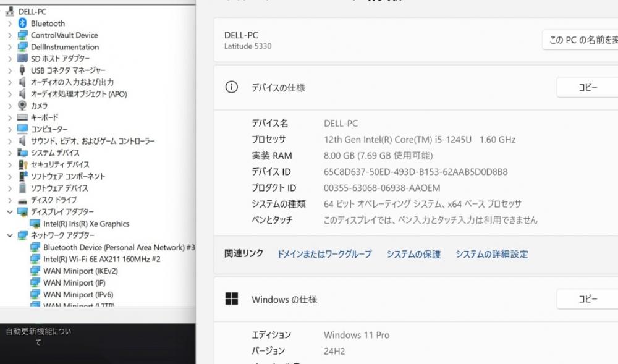Screen dimensions: 618x364
Task: Open ドメインまたはワークグループ link
Action: (x=324, y=254)
